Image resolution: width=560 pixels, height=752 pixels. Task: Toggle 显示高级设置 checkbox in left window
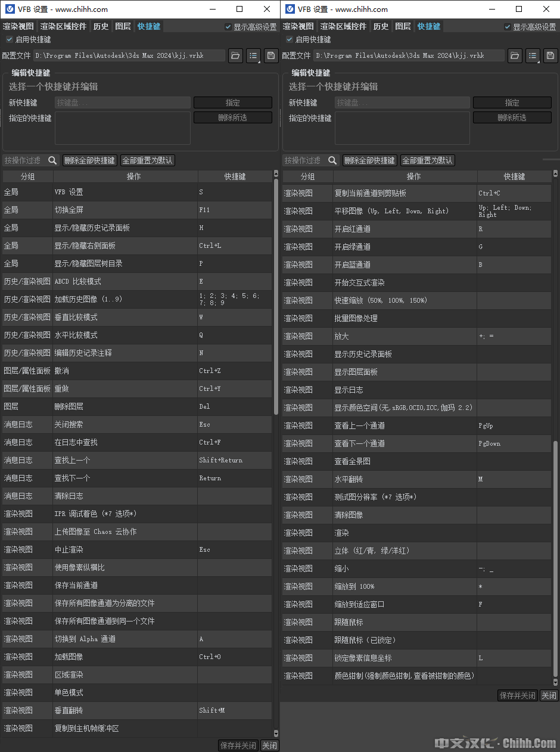(228, 27)
